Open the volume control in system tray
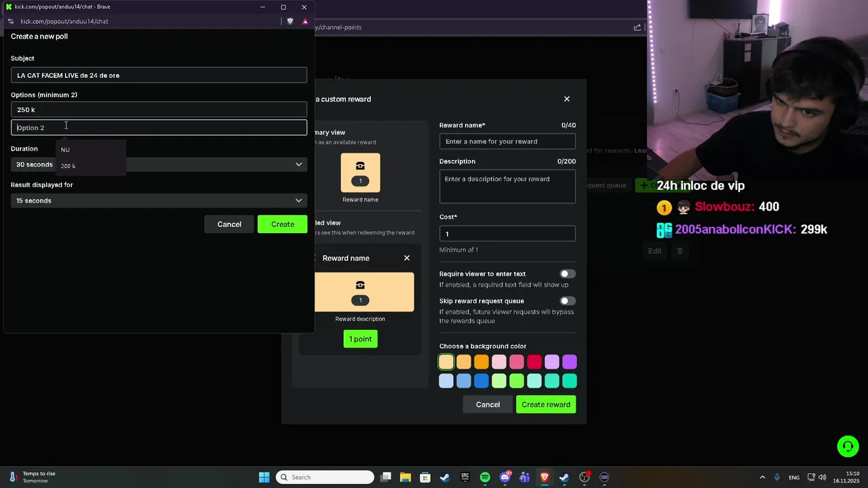The height and width of the screenshot is (488, 868). point(823,477)
